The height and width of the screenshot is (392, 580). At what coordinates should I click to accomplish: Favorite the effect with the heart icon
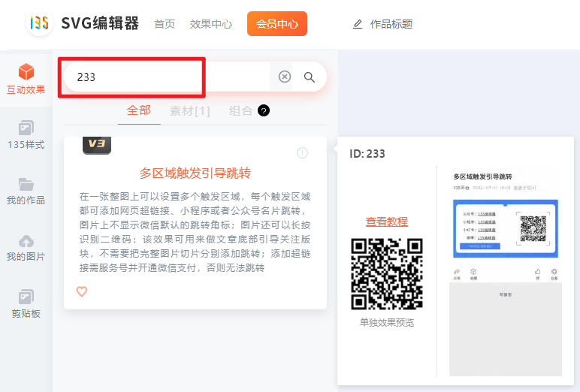82,291
